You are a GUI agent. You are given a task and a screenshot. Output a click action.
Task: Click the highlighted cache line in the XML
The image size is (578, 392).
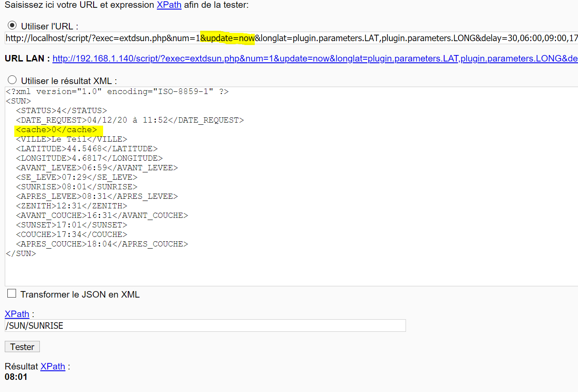(x=56, y=130)
